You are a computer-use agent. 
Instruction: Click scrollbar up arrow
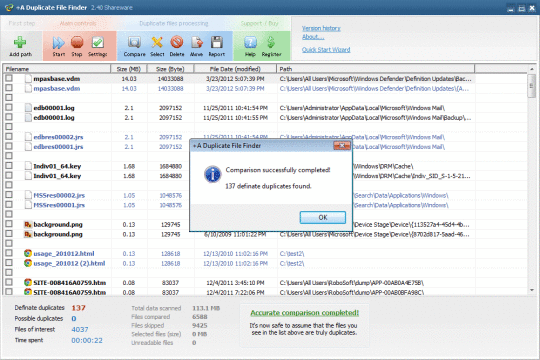[x=532, y=69]
